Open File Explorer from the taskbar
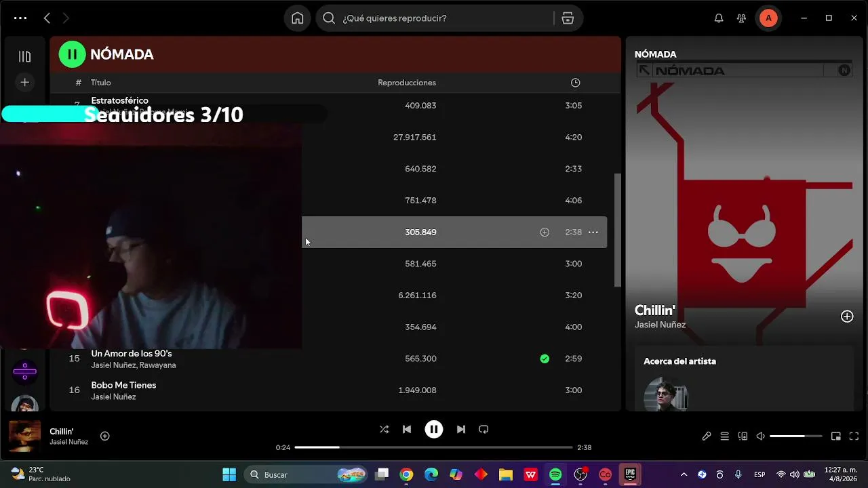Image resolution: width=868 pixels, height=488 pixels. [x=505, y=474]
